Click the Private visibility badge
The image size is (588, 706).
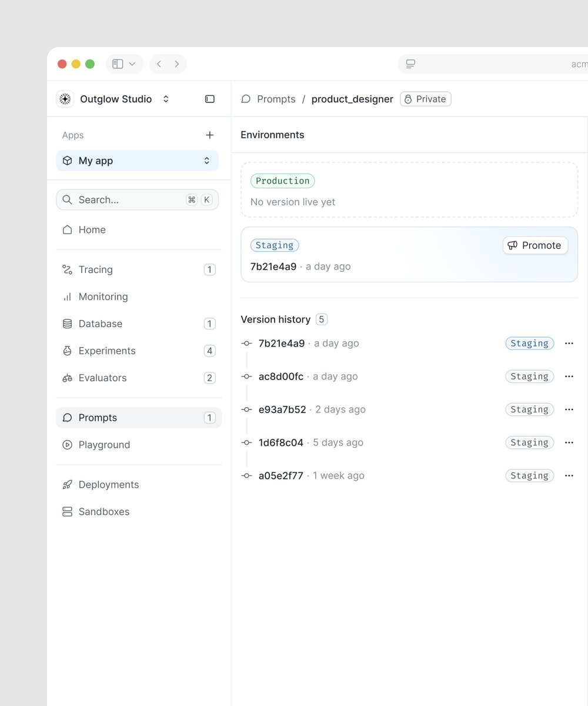426,99
